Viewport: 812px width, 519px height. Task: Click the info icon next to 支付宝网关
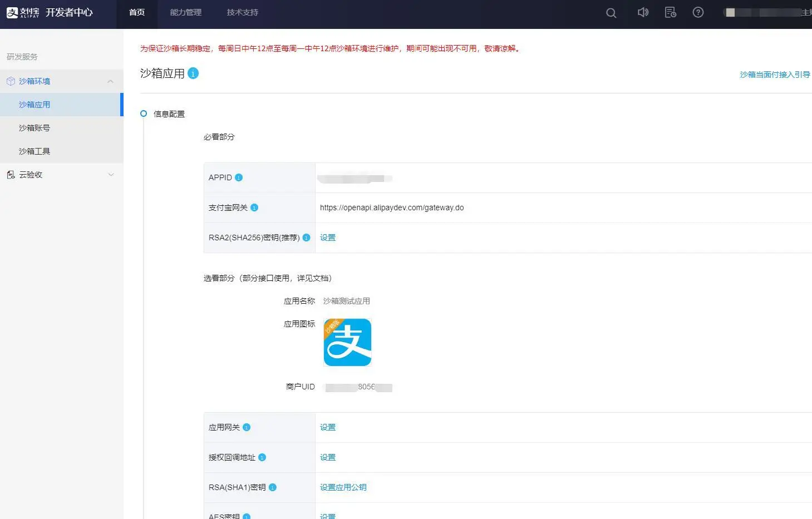[254, 207]
